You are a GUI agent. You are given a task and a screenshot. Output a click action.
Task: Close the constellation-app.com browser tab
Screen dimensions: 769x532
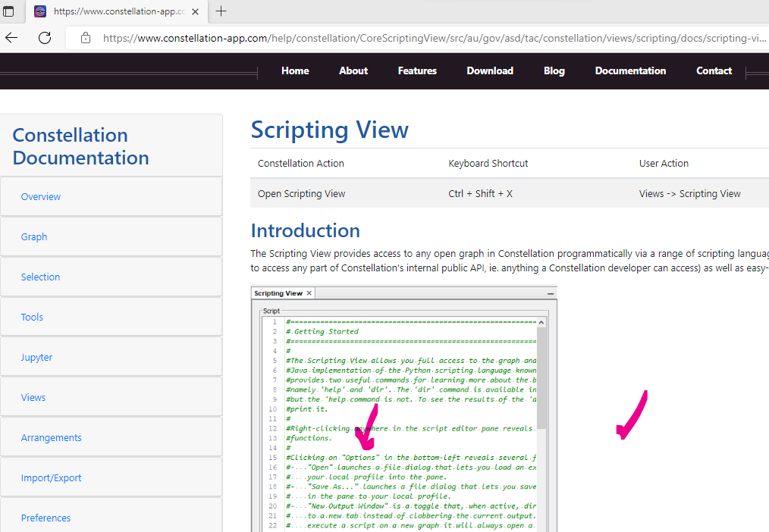pos(194,11)
